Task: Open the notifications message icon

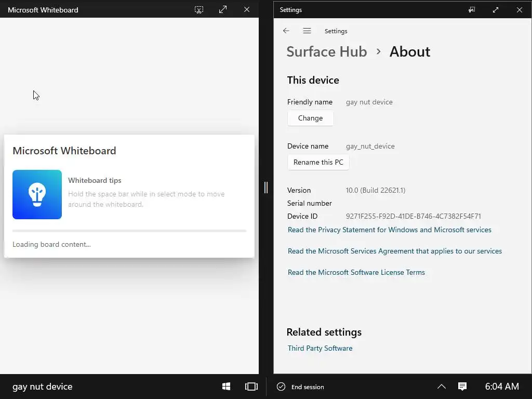Action: (x=462, y=387)
